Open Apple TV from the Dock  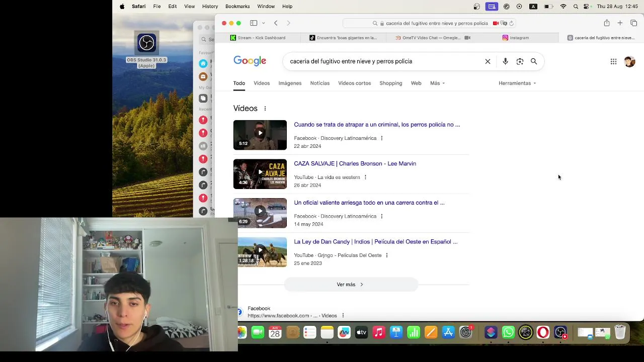[x=362, y=332]
